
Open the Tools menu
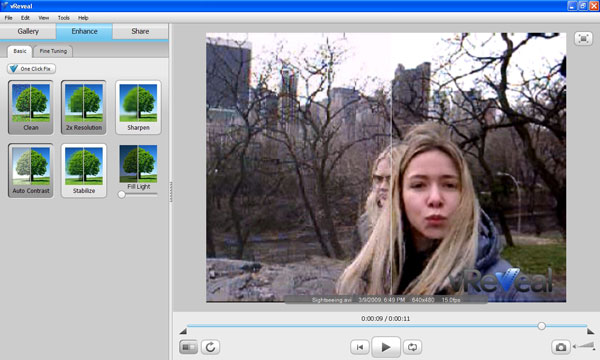point(64,18)
